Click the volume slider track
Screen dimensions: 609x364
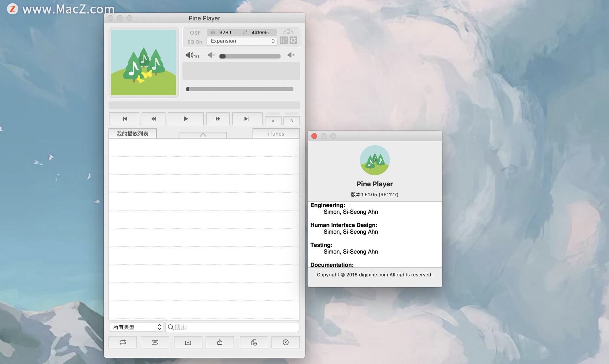pyautogui.click(x=250, y=56)
